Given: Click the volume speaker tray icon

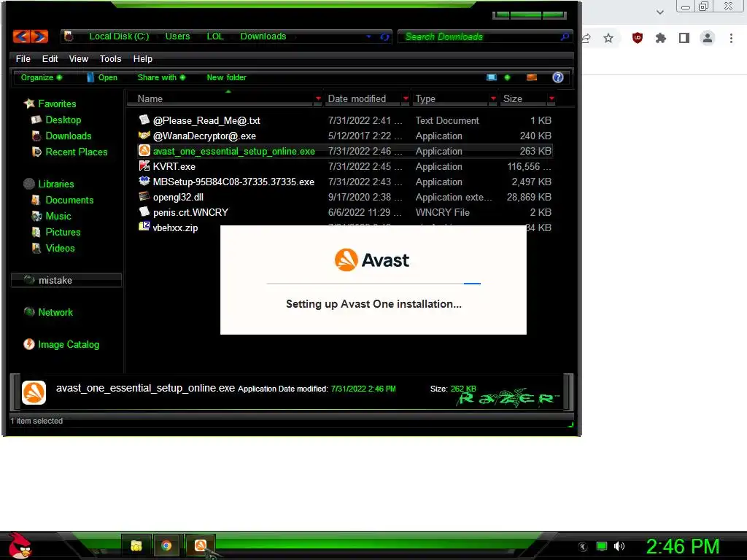Looking at the screenshot, I should 619,546.
